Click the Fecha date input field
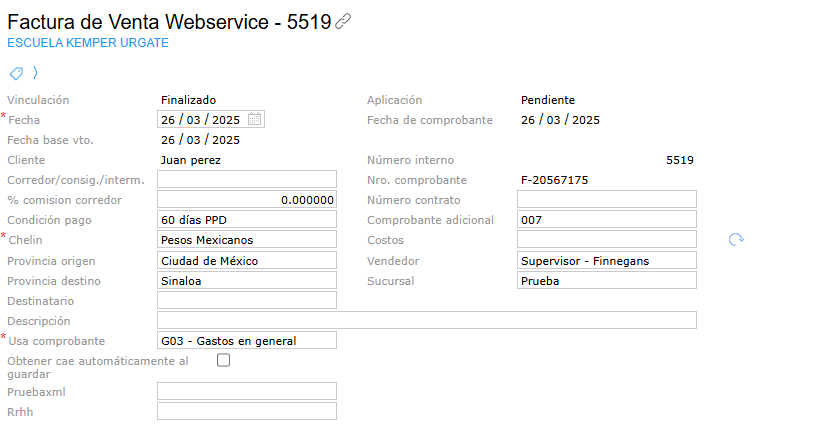This screenshot has height=441, width=835. 201,120
